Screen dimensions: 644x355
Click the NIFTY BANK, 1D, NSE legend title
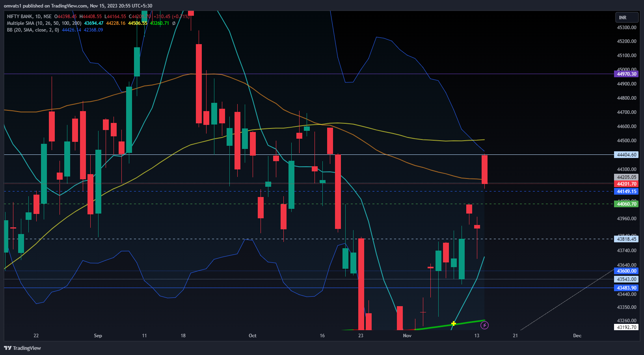click(29, 17)
